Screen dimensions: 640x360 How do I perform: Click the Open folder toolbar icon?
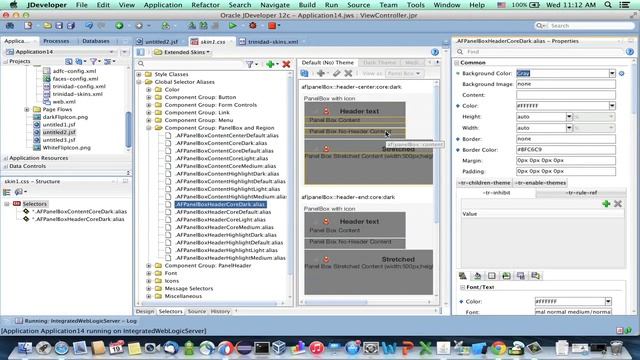click(x=47, y=26)
